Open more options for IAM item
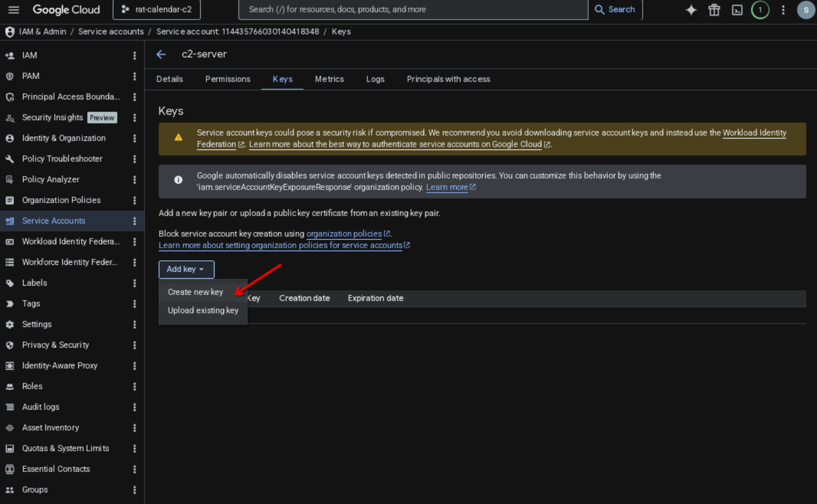This screenshot has width=817, height=504. (135, 56)
